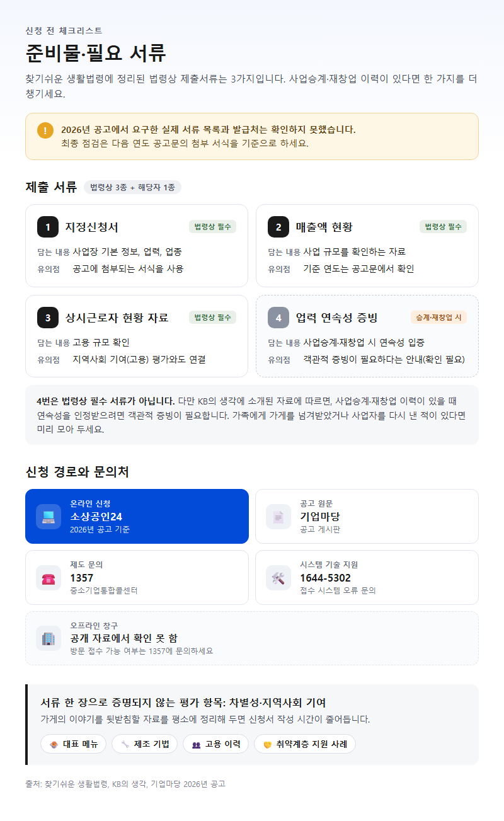The width and height of the screenshot is (504, 821).
Task: Click the document icon beside 기업마당
Action: point(278,517)
